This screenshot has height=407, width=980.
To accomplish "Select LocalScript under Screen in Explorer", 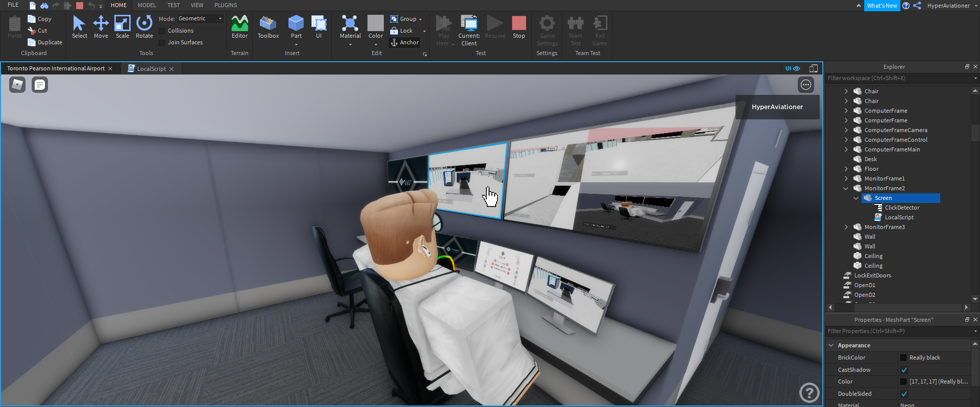I will point(899,217).
